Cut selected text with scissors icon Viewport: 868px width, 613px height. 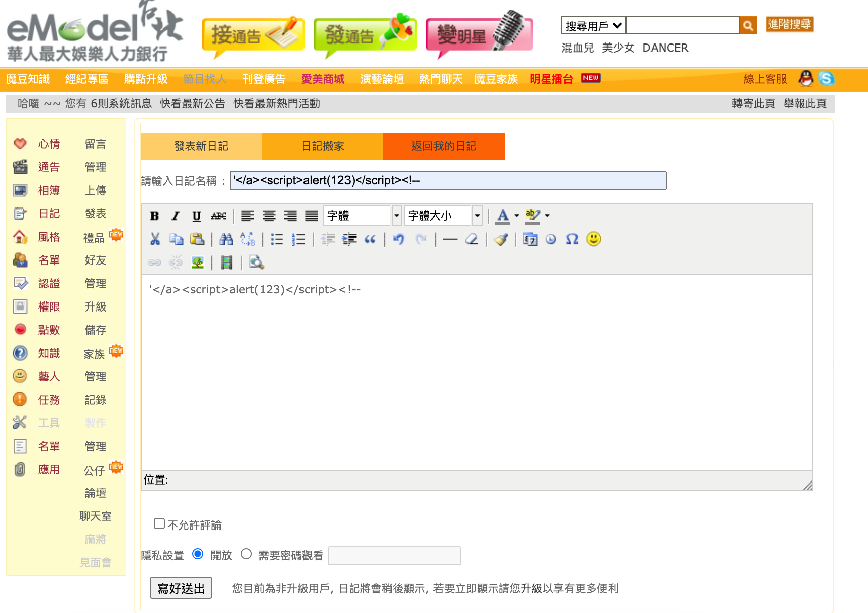click(x=155, y=239)
